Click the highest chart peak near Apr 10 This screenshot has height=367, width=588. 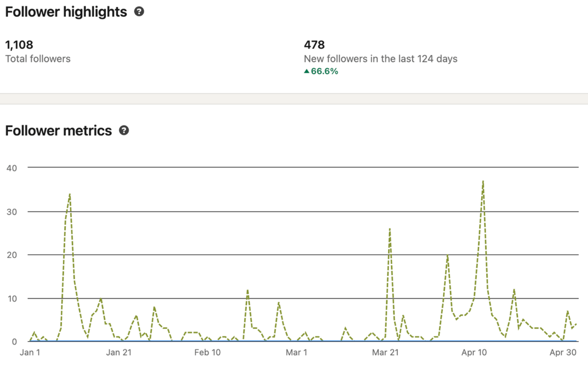(483, 181)
